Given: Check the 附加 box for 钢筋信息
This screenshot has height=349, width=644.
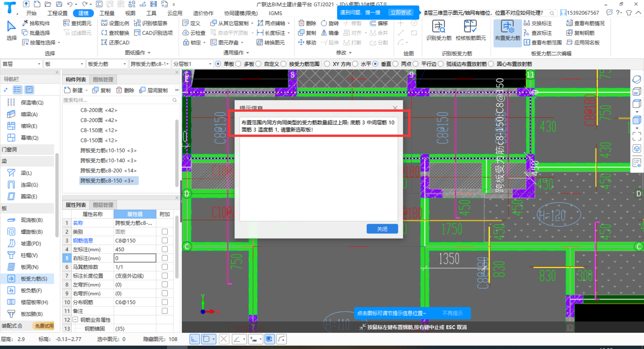Looking at the screenshot, I should pos(165,240).
